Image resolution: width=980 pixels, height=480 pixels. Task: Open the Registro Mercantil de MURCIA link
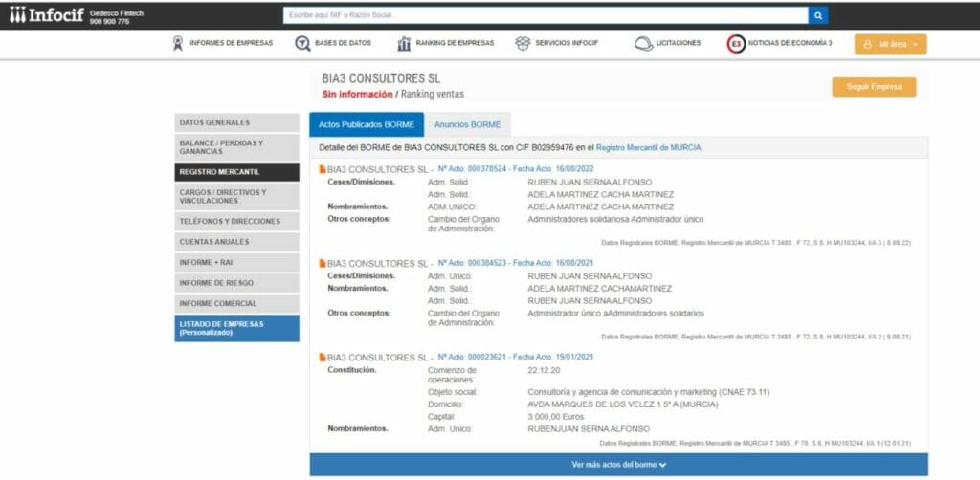point(649,147)
